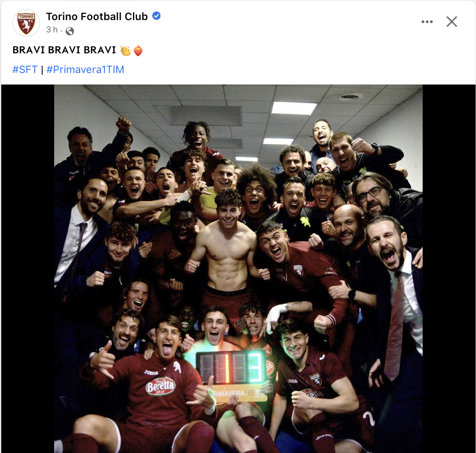Open the post options three-dot menu
This screenshot has height=453, width=476.
pyautogui.click(x=427, y=22)
